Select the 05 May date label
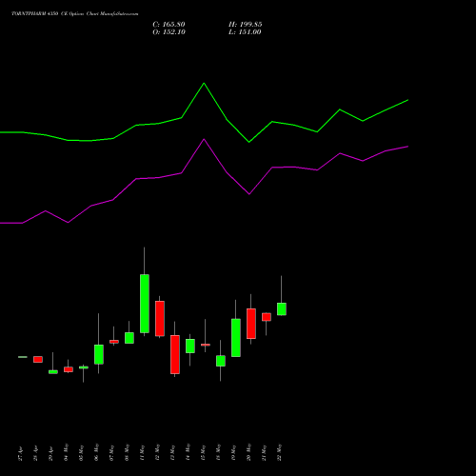The image size is (476, 476). [82, 452]
